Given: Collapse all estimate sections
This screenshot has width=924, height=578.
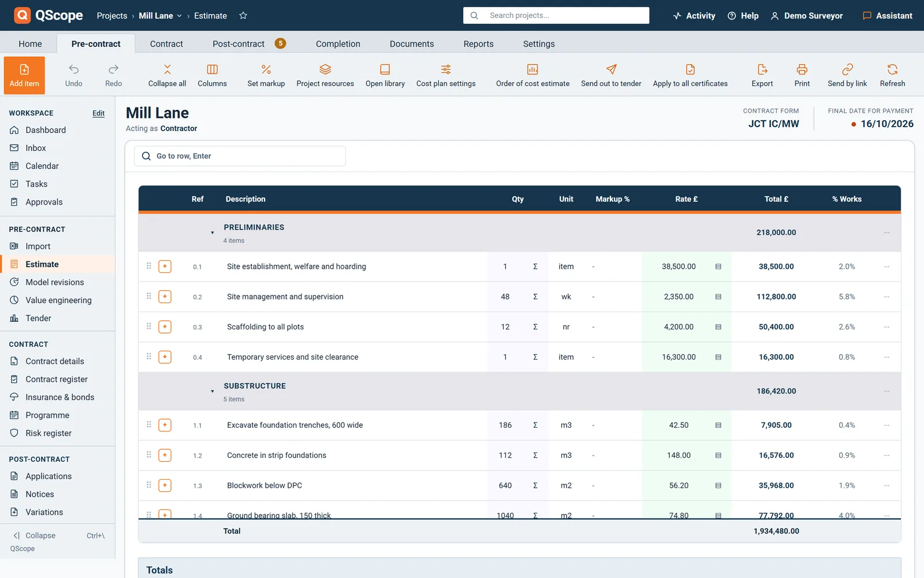Looking at the screenshot, I should (167, 75).
